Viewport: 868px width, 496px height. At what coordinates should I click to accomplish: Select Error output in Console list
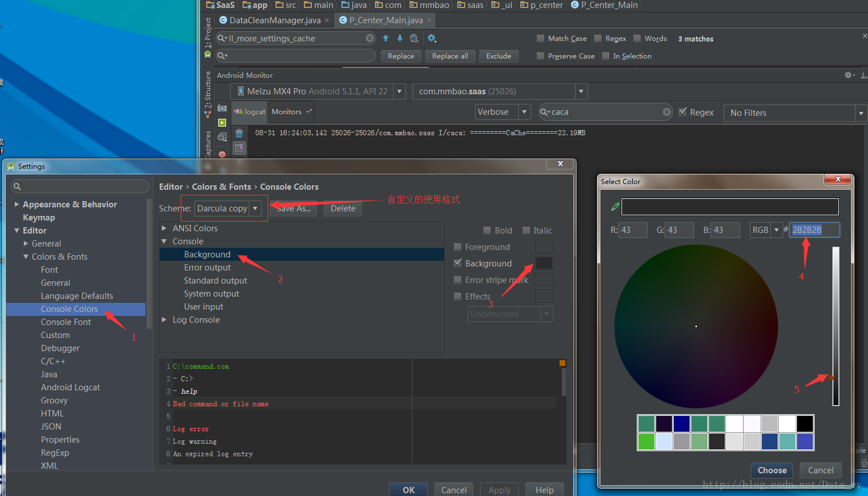tap(207, 268)
